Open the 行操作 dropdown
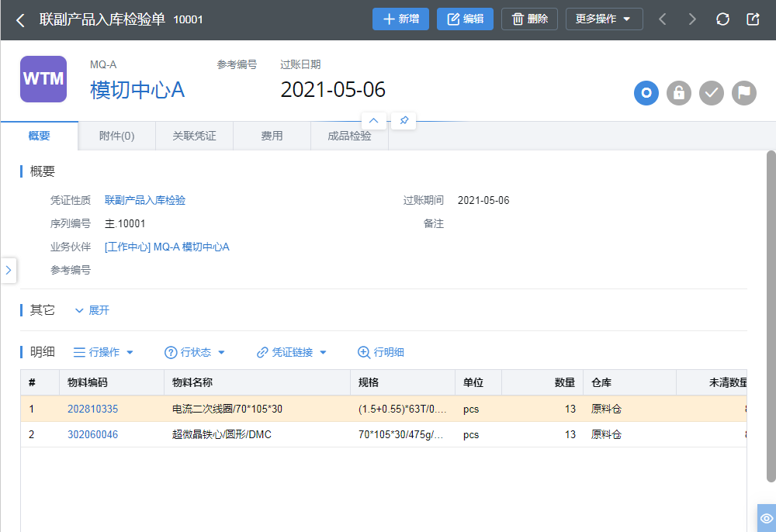The image size is (776, 532). 103,352
